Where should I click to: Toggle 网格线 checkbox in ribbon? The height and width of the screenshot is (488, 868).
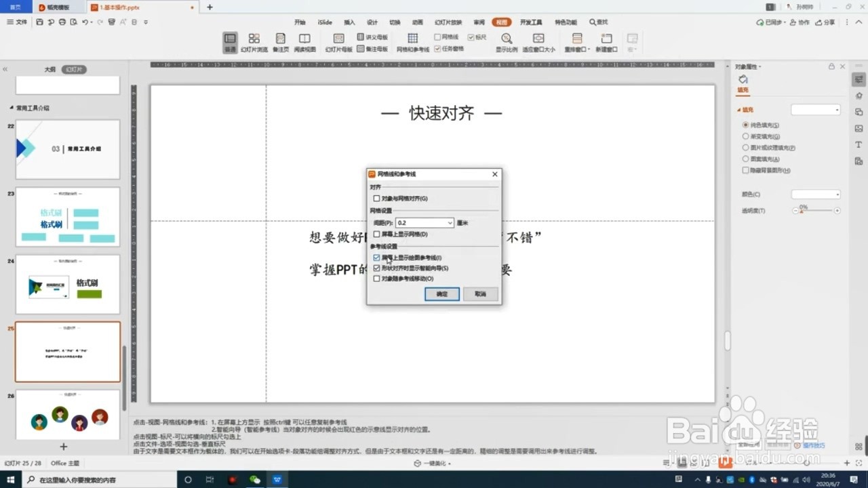437,37
